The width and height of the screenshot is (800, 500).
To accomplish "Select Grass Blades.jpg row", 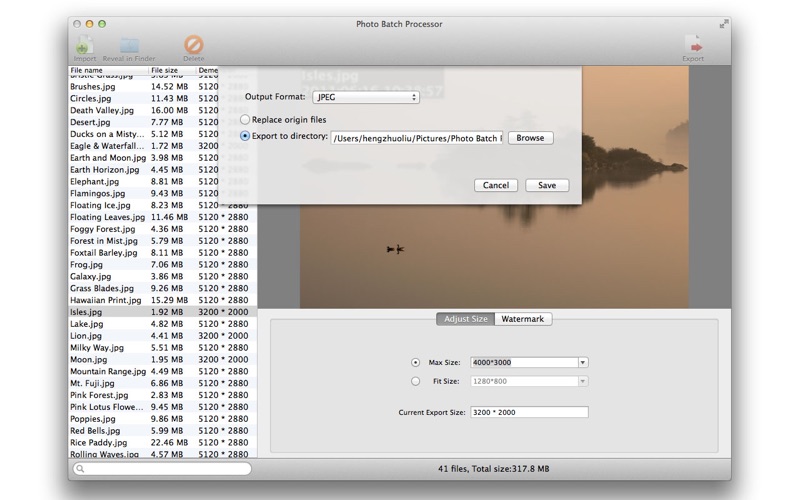I will pos(162,288).
